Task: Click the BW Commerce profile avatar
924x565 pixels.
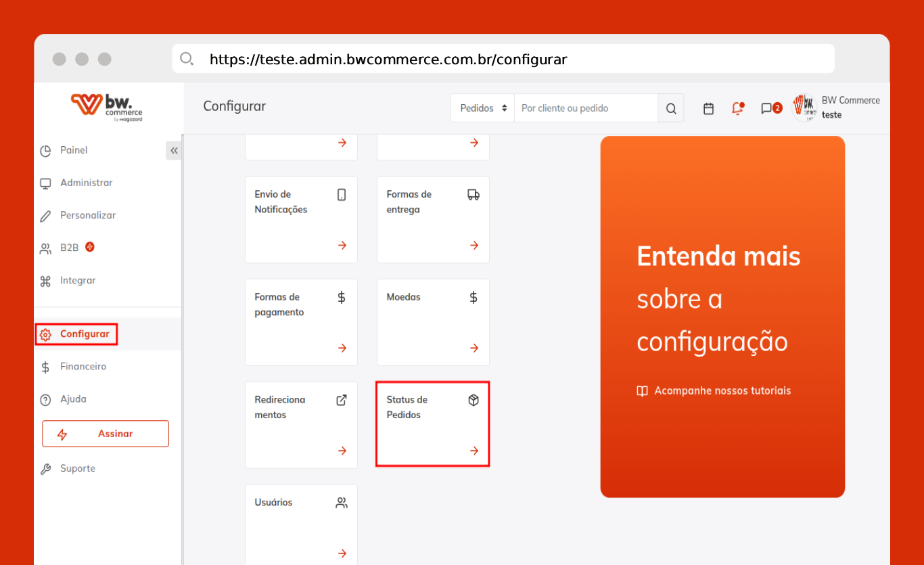Action: [x=805, y=108]
